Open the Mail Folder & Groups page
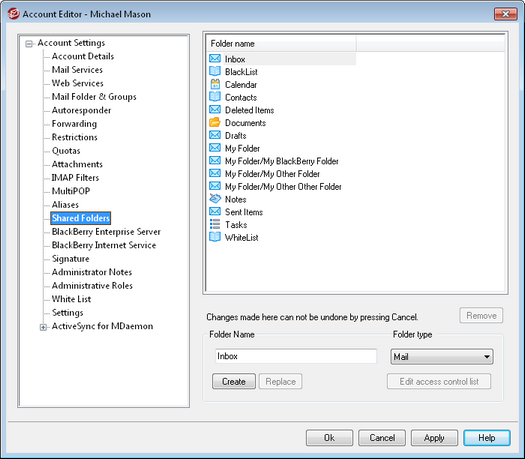The height and width of the screenshot is (459, 525). 94,97
